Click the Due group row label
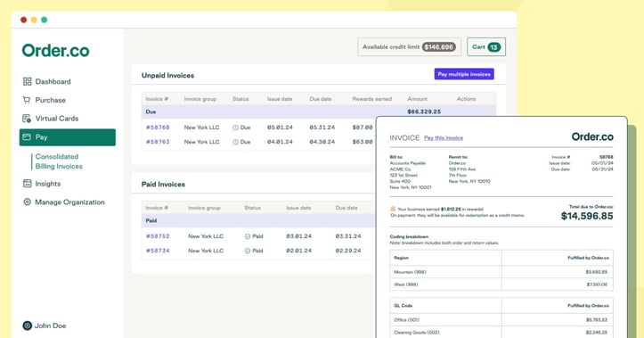Image resolution: width=644 pixels, height=338 pixels. coord(151,111)
